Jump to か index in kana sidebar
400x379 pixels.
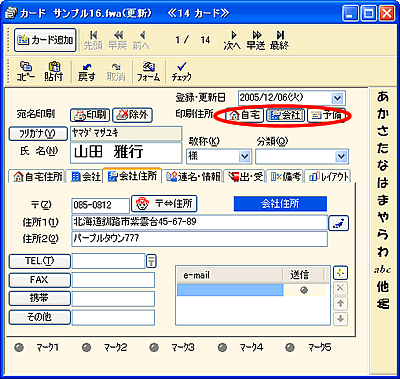383,114
